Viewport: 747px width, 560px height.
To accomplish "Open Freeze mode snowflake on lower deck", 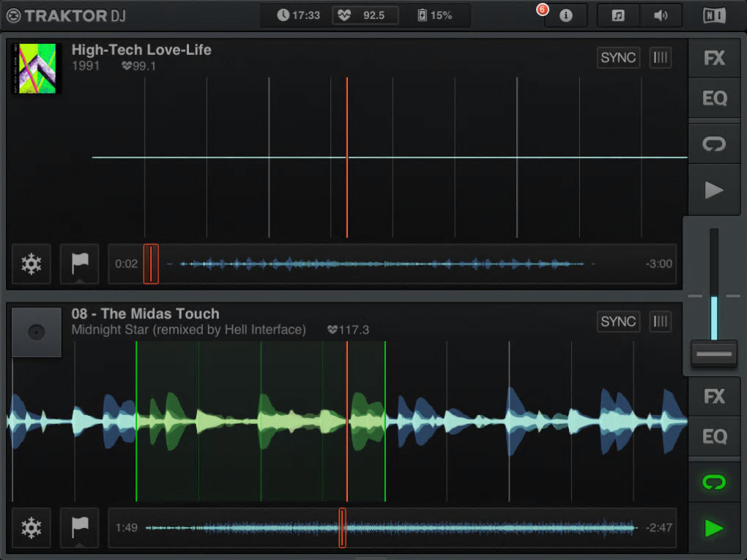I will tap(31, 528).
